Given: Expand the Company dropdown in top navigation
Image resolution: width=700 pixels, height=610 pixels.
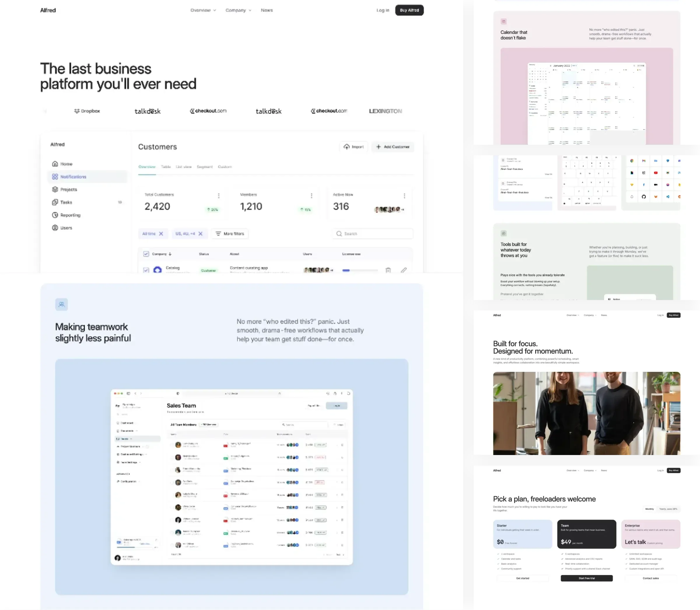Looking at the screenshot, I should point(238,10).
